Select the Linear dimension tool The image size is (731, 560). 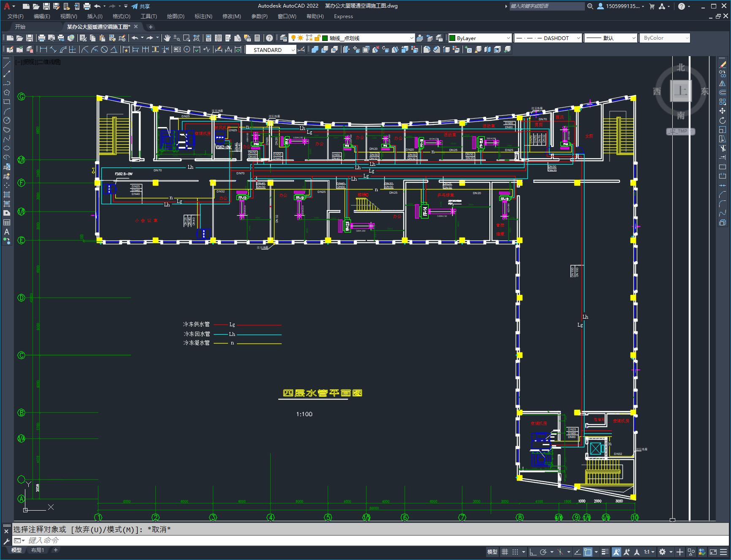click(43, 49)
